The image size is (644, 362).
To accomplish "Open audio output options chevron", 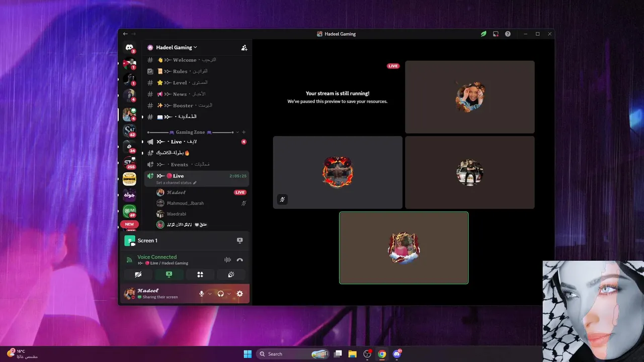I will coord(229,294).
